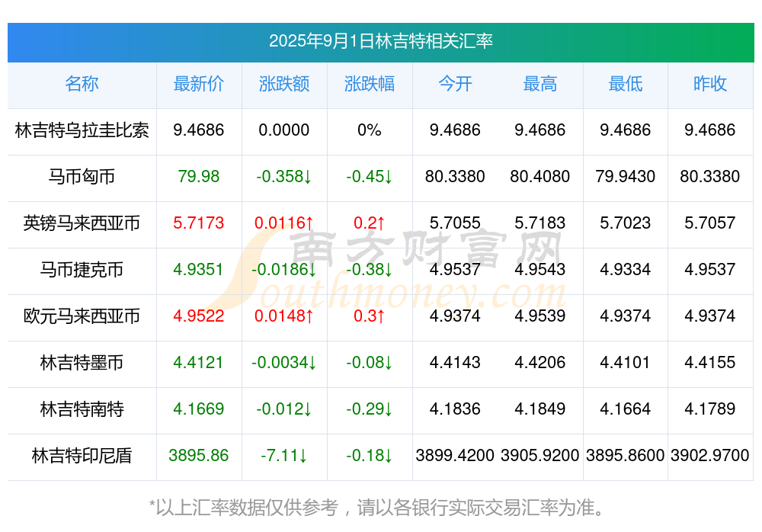Click the 0.0000 change value
Viewport: 762px width, 532px height.
(283, 130)
